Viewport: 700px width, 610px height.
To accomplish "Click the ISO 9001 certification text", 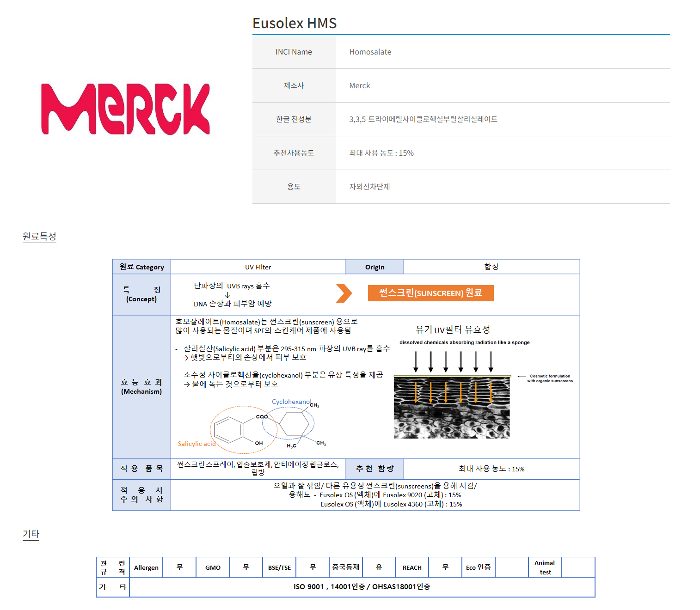I will click(x=362, y=587).
